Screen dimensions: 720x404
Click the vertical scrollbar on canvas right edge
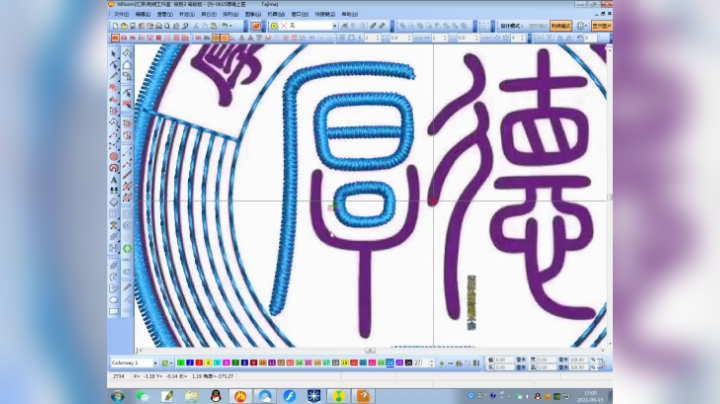point(610,196)
